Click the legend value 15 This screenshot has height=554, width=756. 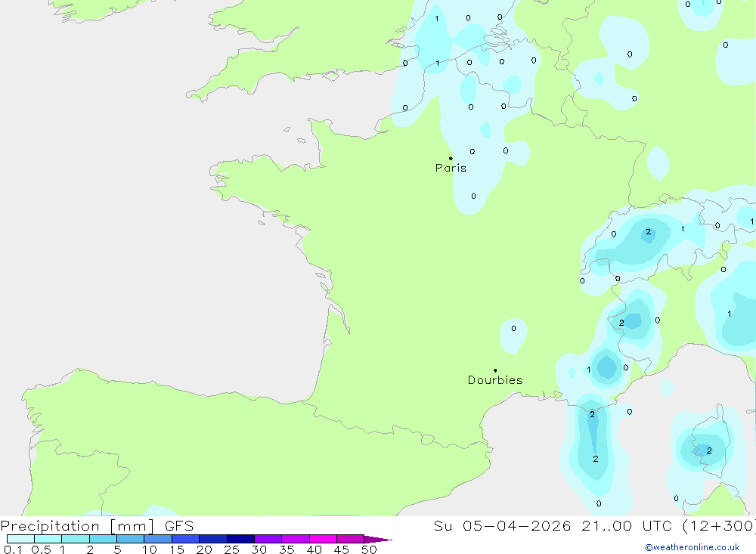pyautogui.click(x=177, y=549)
